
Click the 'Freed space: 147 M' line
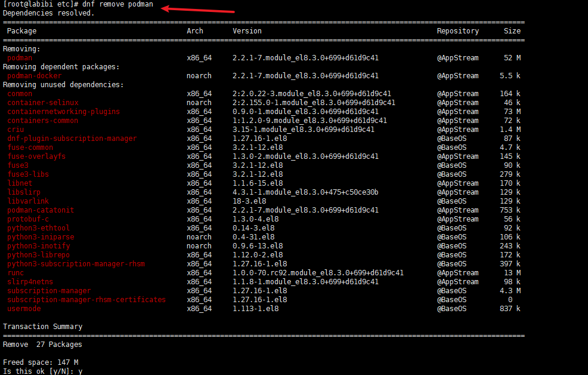(x=41, y=362)
